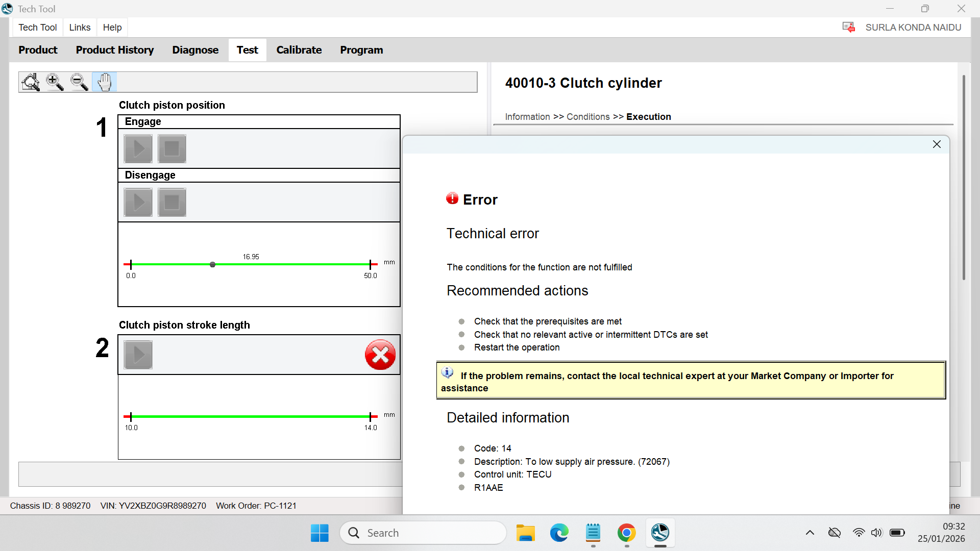Click the Wi-Fi network tray icon
Screen dimensions: 980x551
[x=859, y=533]
